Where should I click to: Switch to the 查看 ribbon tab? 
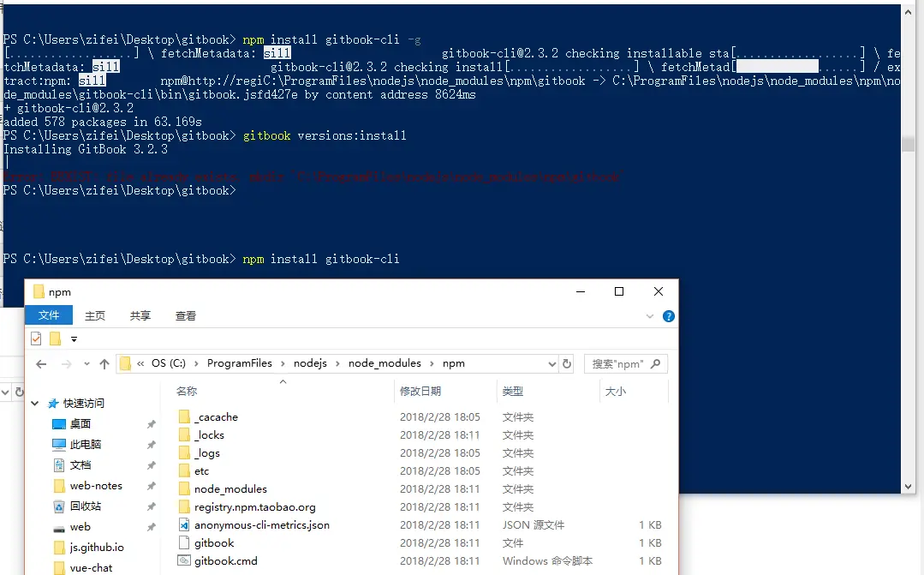click(x=186, y=315)
